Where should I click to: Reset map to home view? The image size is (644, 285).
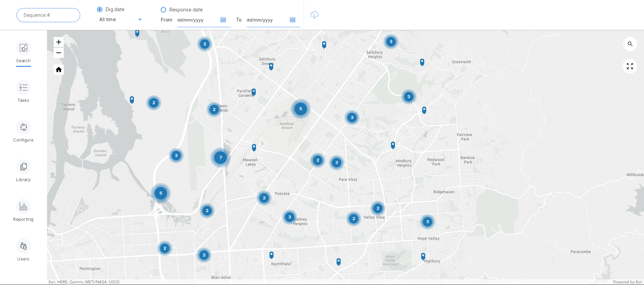point(59,70)
